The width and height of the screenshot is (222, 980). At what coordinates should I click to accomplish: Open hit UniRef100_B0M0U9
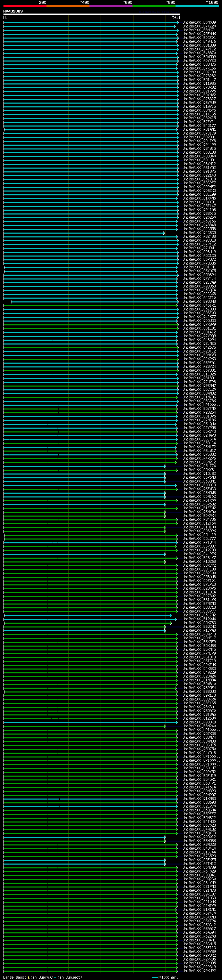199,23
